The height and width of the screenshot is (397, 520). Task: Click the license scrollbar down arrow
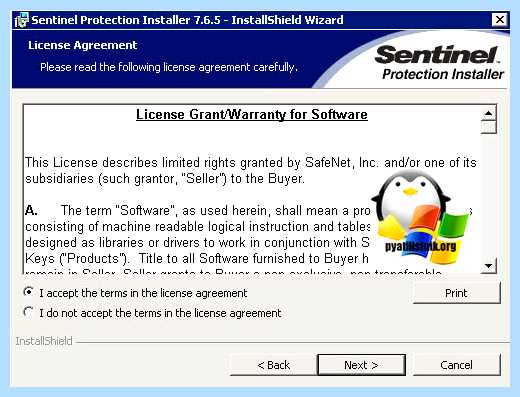point(489,266)
